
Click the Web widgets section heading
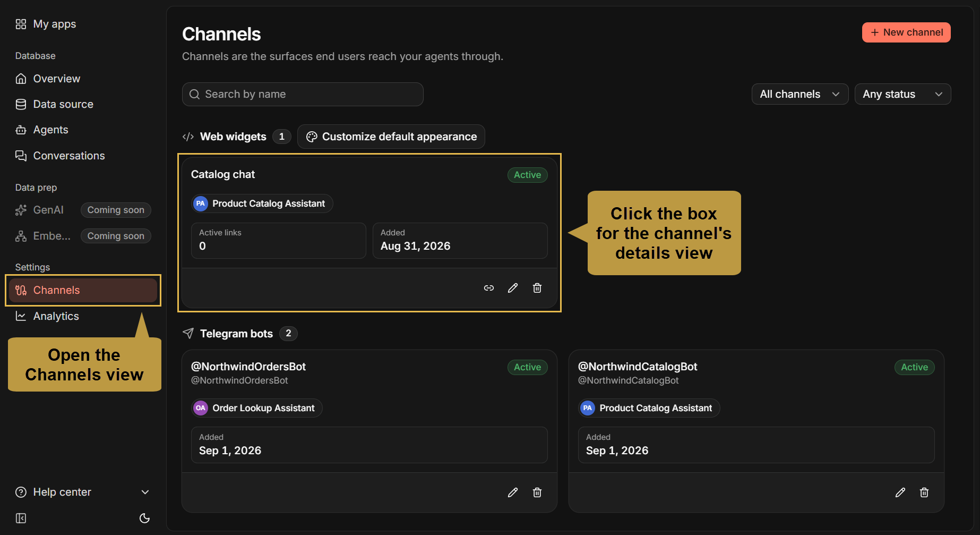[233, 137]
